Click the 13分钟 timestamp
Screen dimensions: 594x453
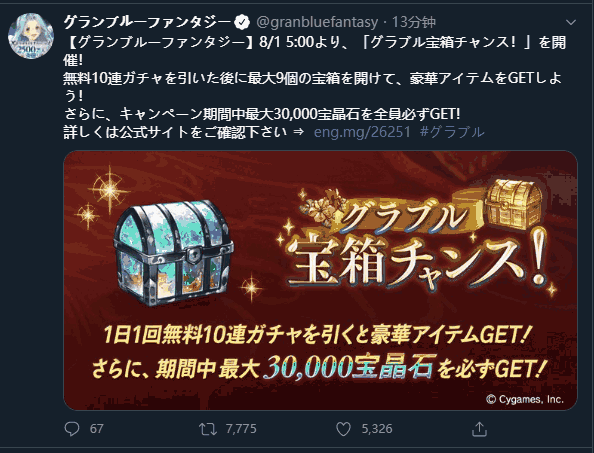tap(414, 22)
